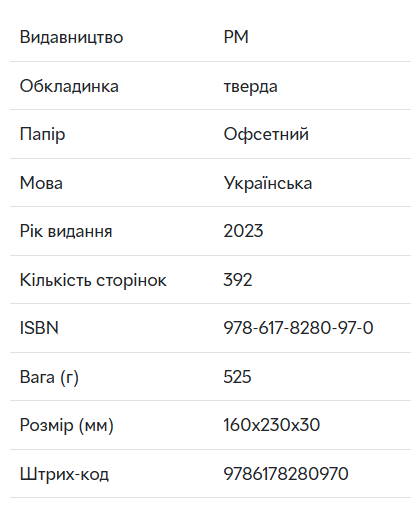Select the publication year 2023
411x506 pixels.
point(243,231)
